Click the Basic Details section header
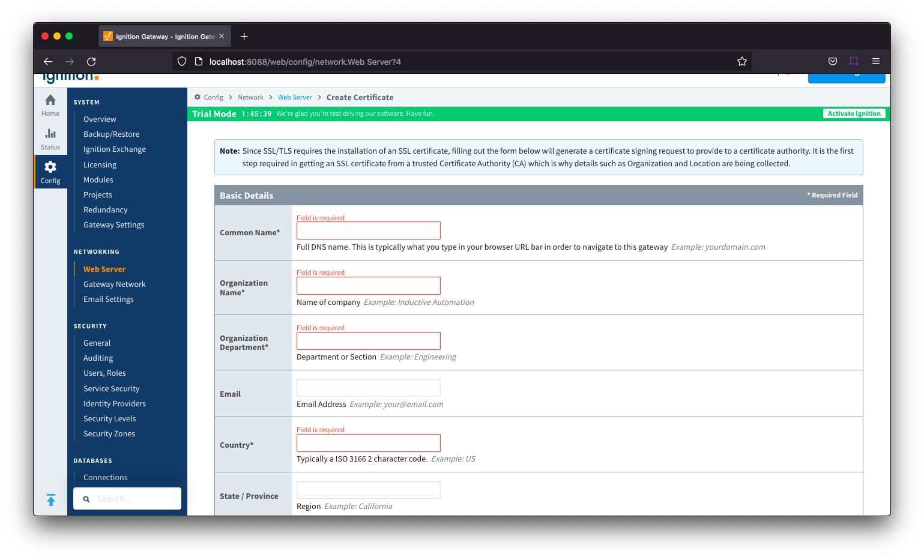Viewport: 924px width, 560px height. [x=246, y=195]
